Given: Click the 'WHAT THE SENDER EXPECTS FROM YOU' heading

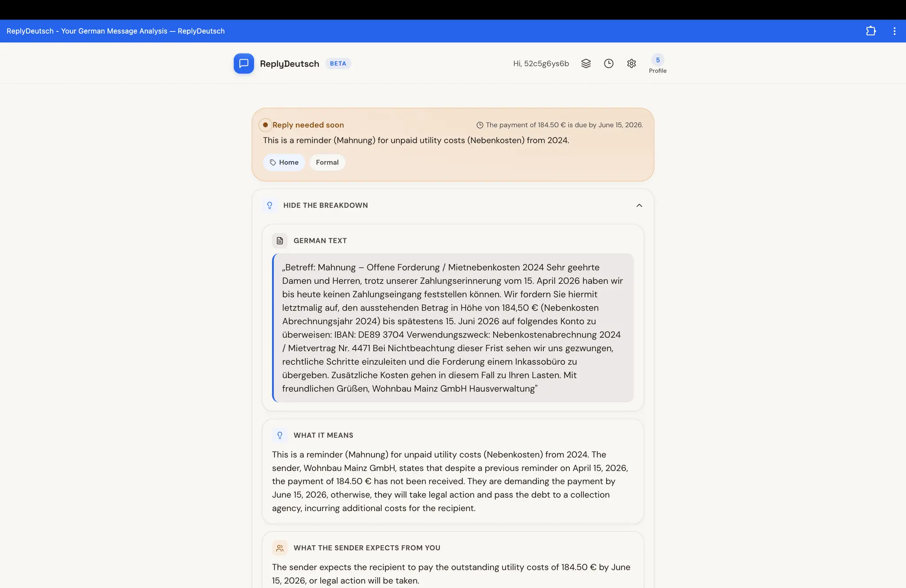Looking at the screenshot, I should pyautogui.click(x=367, y=548).
